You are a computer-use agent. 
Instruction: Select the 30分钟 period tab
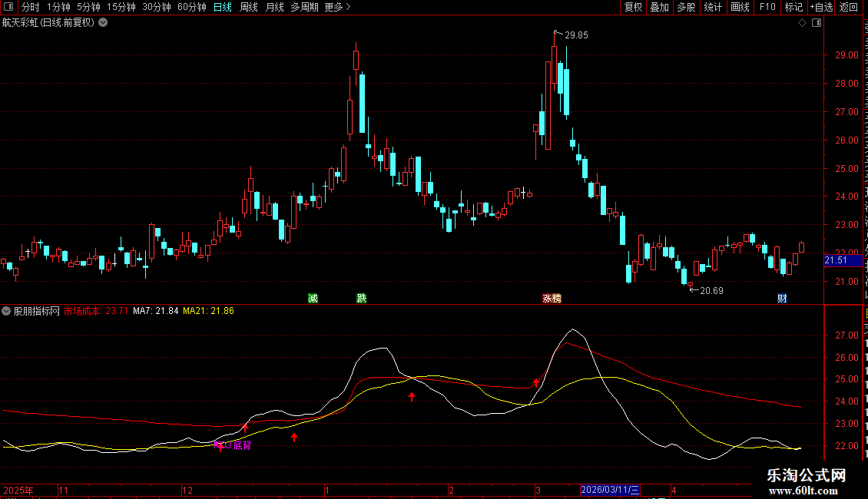(x=156, y=7)
